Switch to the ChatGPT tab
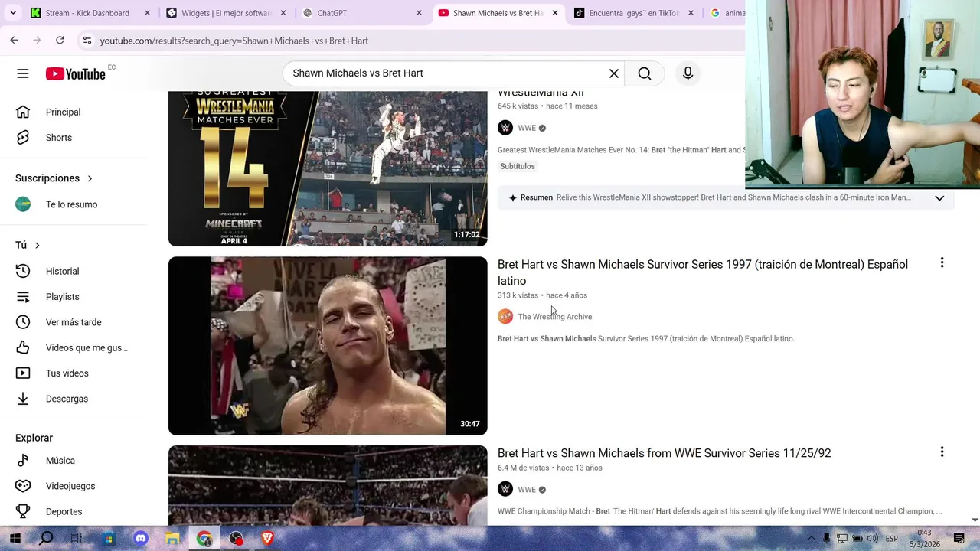 [x=360, y=13]
